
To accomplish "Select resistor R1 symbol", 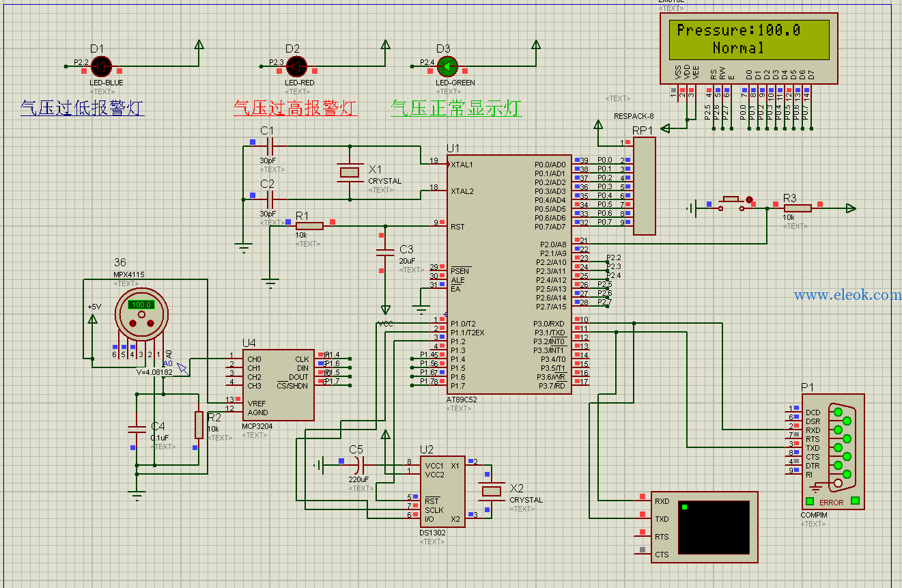I will [x=309, y=226].
